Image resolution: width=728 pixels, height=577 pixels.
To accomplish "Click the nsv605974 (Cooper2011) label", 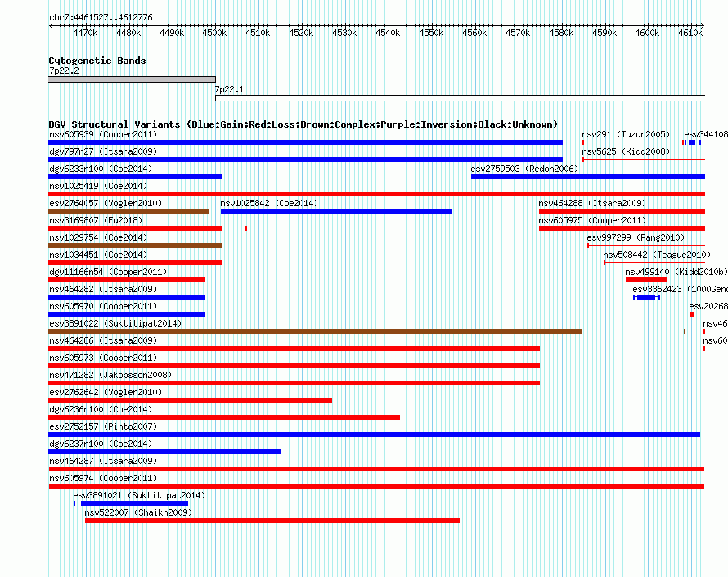I will click(103, 479).
